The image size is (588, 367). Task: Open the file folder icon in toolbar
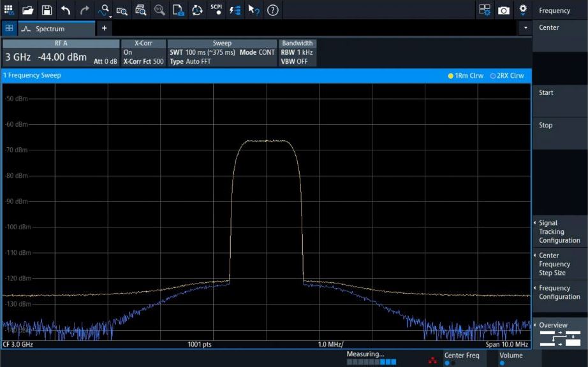(x=27, y=10)
